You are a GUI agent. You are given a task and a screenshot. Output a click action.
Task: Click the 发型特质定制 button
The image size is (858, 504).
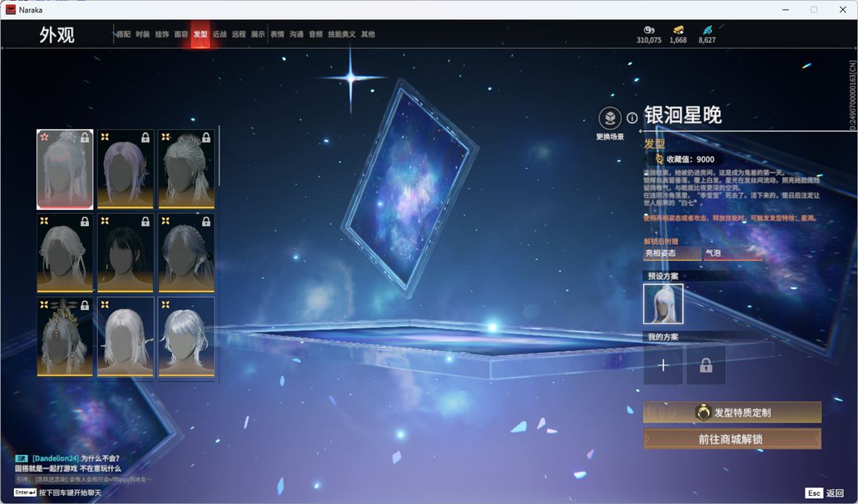pyautogui.click(x=732, y=413)
